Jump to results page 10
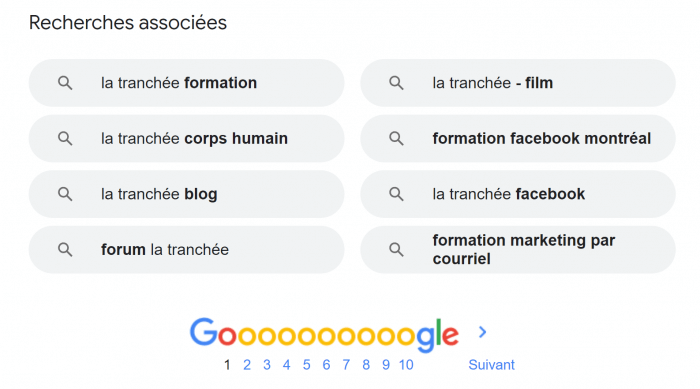Screen dimensions: 700x389 tap(406, 365)
